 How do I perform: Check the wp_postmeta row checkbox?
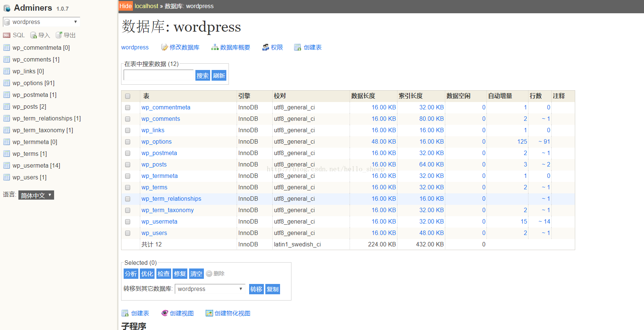click(128, 153)
